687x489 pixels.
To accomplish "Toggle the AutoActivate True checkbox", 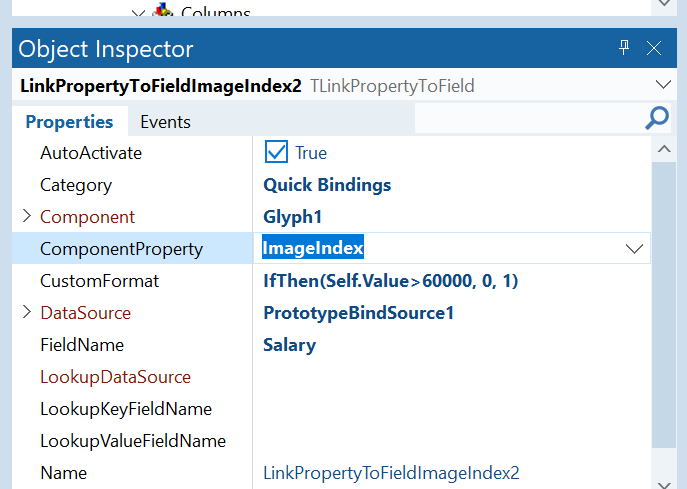I will [276, 152].
